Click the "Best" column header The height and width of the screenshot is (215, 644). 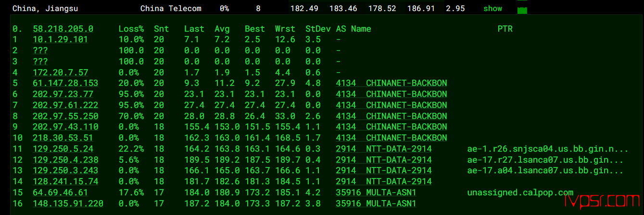255,29
